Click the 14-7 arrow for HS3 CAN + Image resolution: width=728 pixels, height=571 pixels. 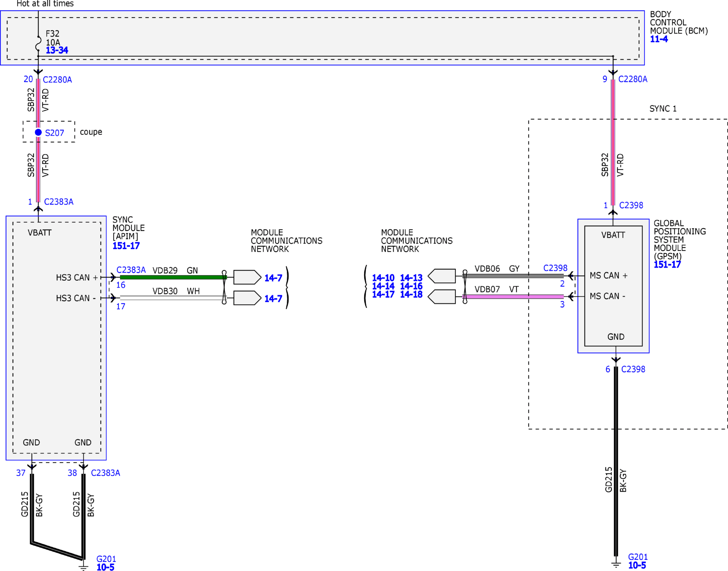(x=247, y=277)
